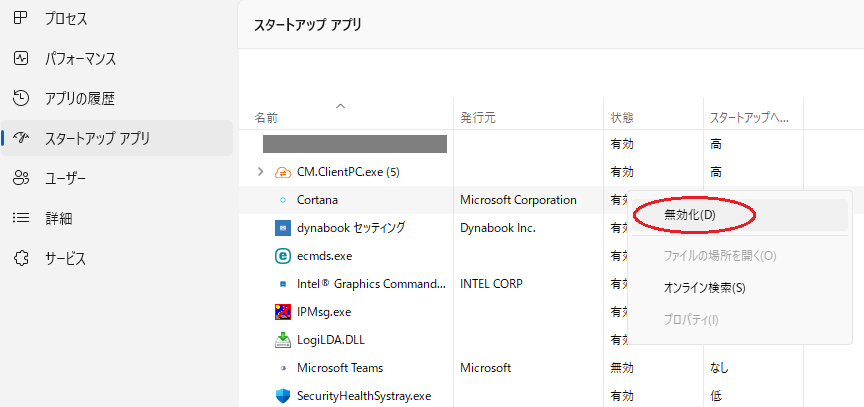864x407 pixels.
Task: Click 高 impact in CM.ClientPC.exe row
Action: pos(716,172)
